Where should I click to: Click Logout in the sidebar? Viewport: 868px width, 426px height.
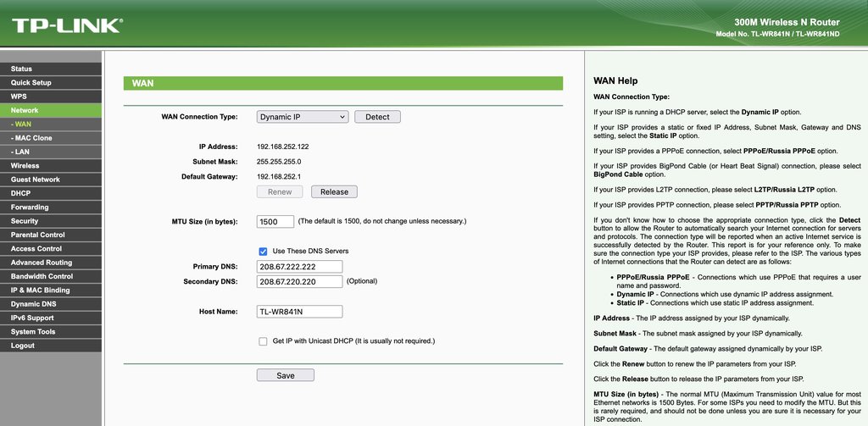(x=23, y=346)
